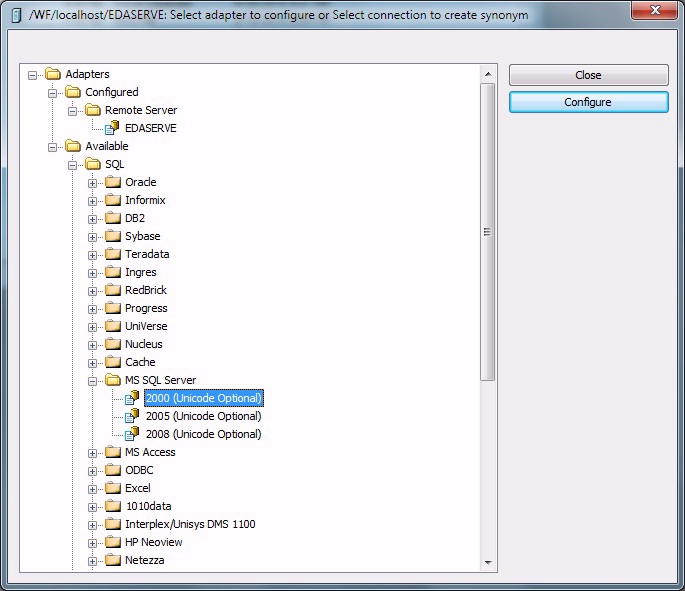Select the 1010data label
Screen dimensions: 685x591
149,506
